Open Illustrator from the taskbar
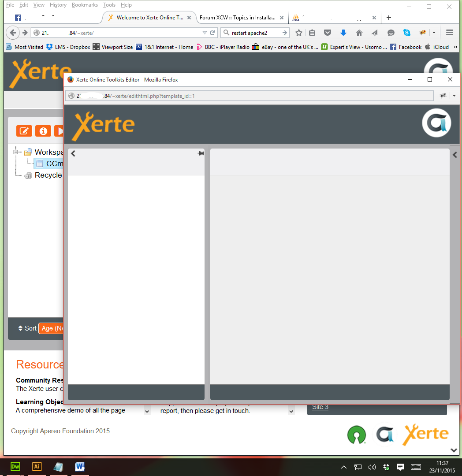This screenshot has width=462, height=476. (37, 467)
